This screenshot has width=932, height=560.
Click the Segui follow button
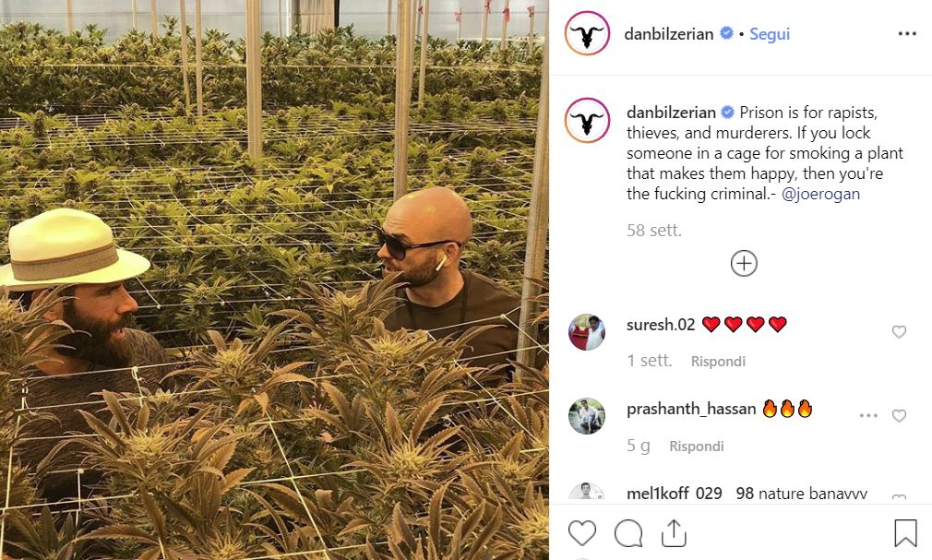tap(770, 34)
